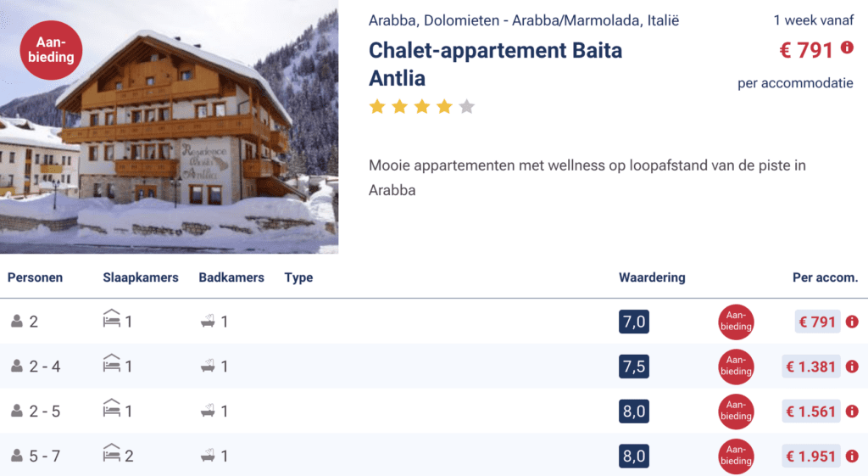This screenshot has width=868, height=476.
Task: Click the 7,0 rating badge
Action: (633, 322)
